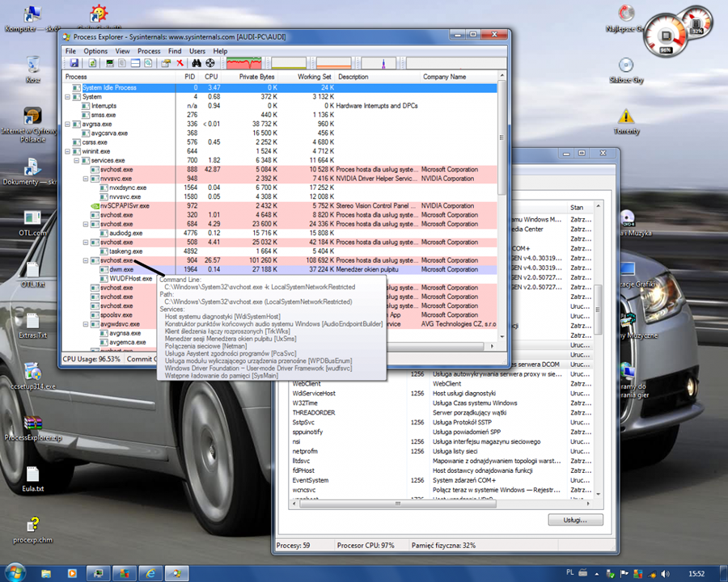Collapse the nvvsvc.exe PID 948 node

pos(86,179)
